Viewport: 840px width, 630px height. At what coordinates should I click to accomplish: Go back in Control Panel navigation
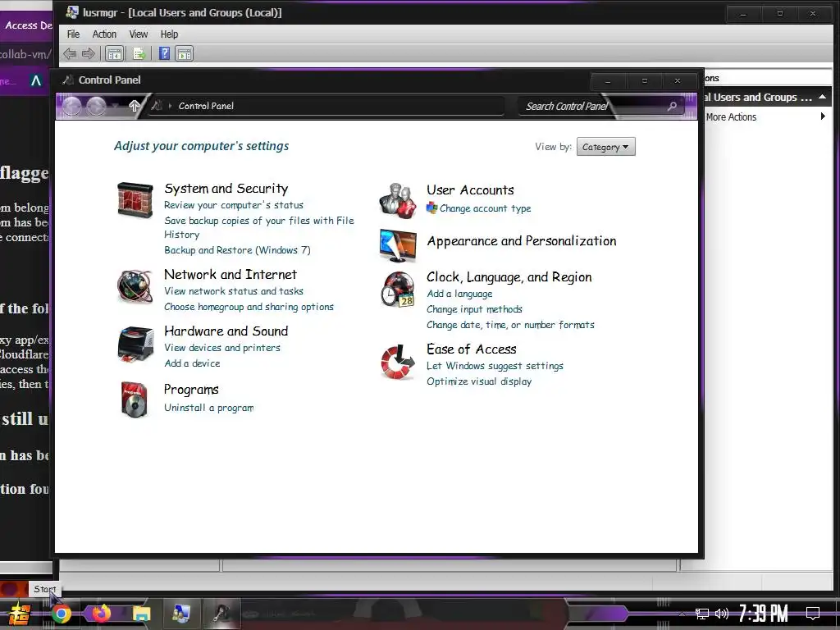click(x=72, y=106)
